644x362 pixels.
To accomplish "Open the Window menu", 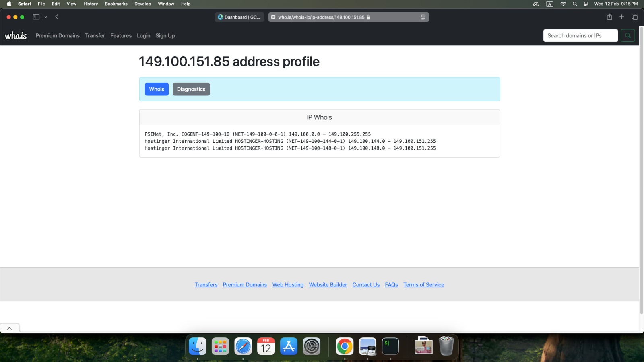I will (x=166, y=4).
